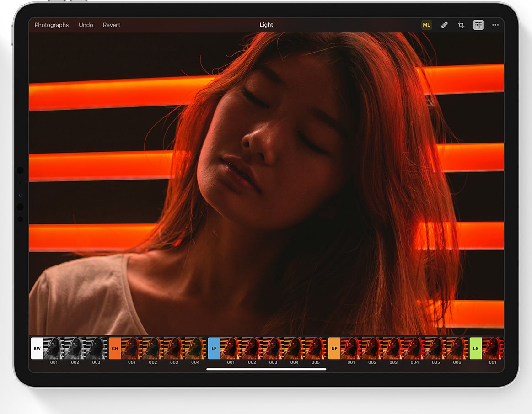Viewport: 532px width, 414px height.
Task: Open the Crop tool
Action: coord(461,25)
